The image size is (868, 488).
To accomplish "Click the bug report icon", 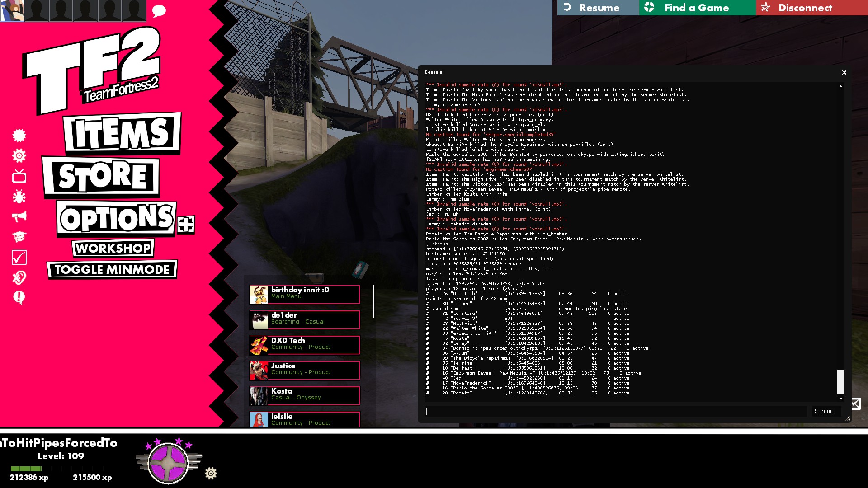I will tap(19, 197).
